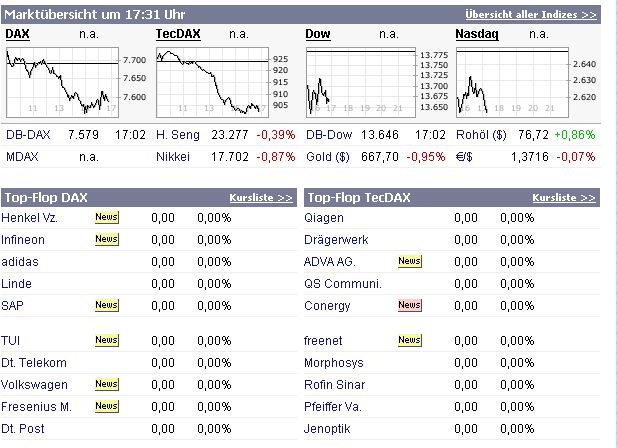Viewport: 617px width, 448px height.
Task: Click the News icon next to Henkel Vz.
Action: point(106,216)
